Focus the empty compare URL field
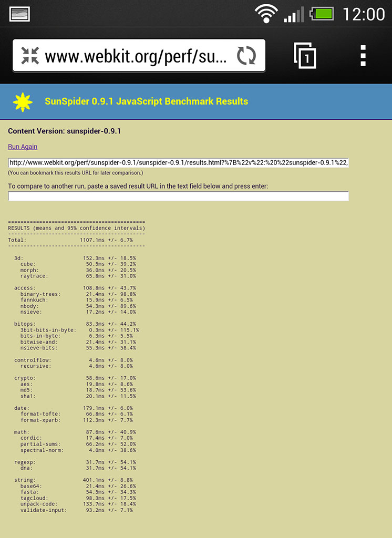The width and height of the screenshot is (392, 538). point(178,196)
